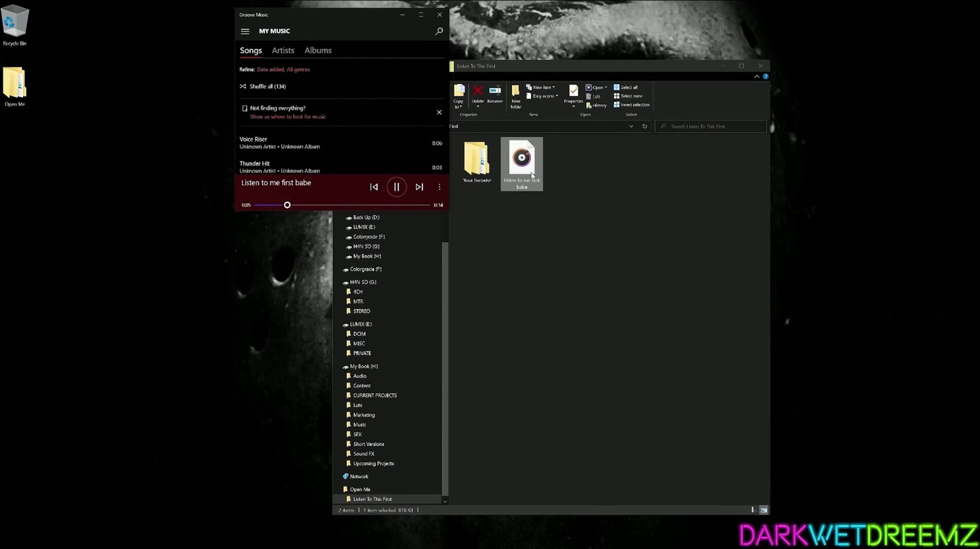
Task: Click Select none in the ribbon
Action: 628,96
